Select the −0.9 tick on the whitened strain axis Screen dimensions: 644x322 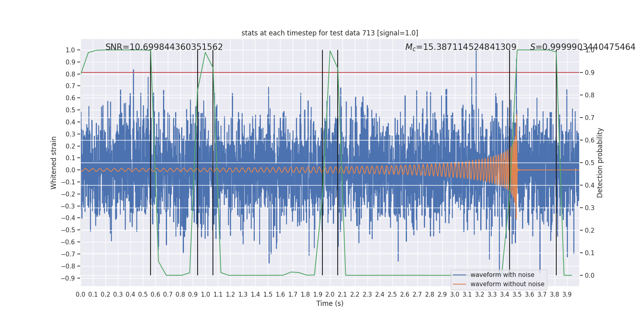tap(68, 278)
